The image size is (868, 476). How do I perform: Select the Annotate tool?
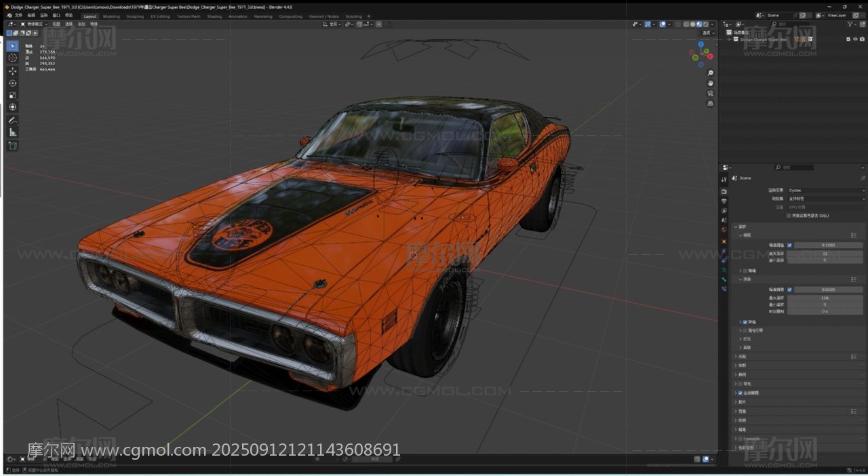pos(12,120)
